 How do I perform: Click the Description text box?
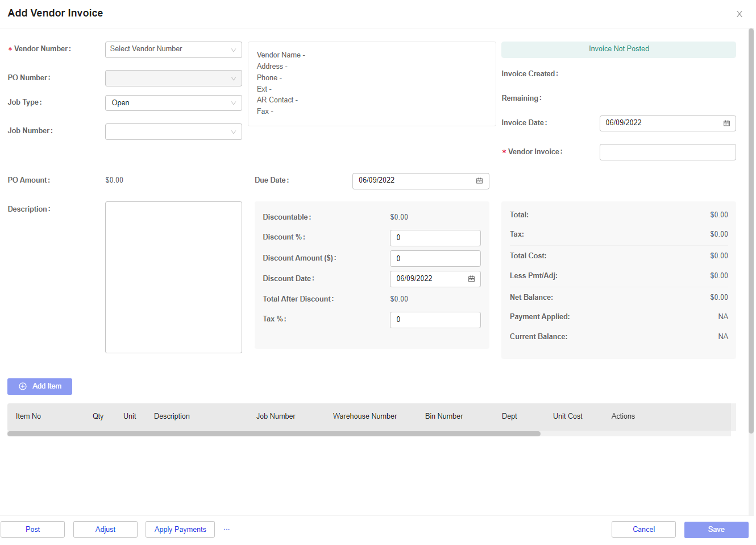(173, 276)
